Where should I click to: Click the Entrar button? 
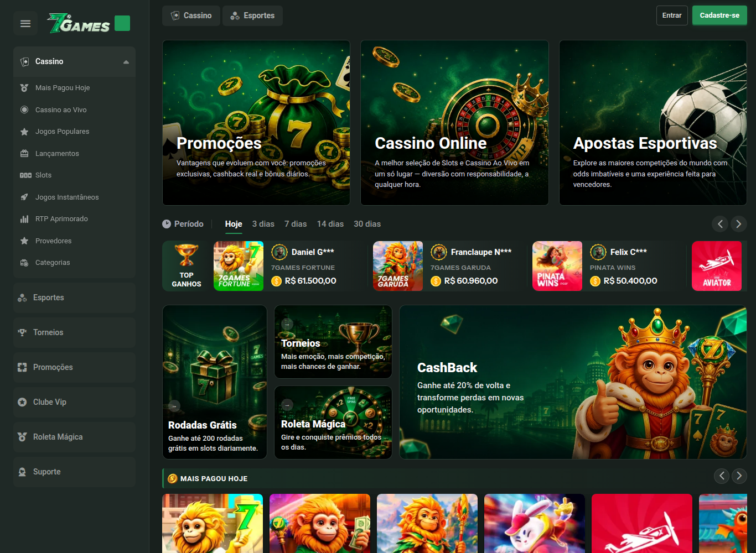point(672,15)
